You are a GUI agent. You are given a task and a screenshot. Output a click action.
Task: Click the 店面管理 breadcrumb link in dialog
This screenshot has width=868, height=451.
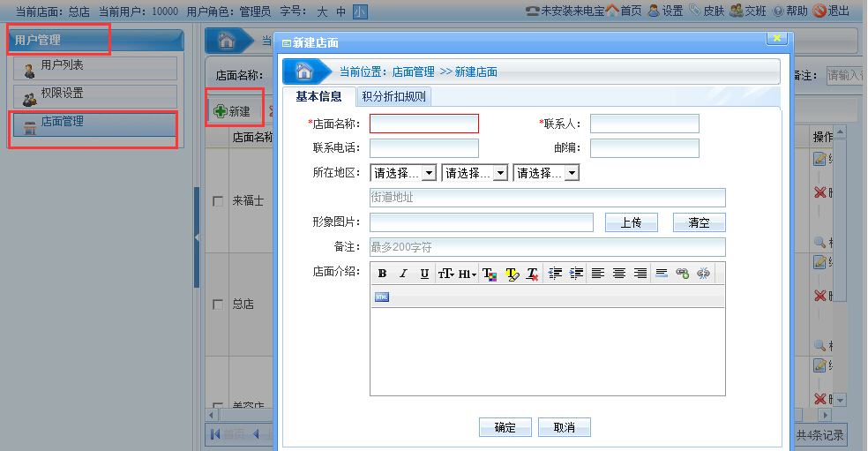pos(414,71)
